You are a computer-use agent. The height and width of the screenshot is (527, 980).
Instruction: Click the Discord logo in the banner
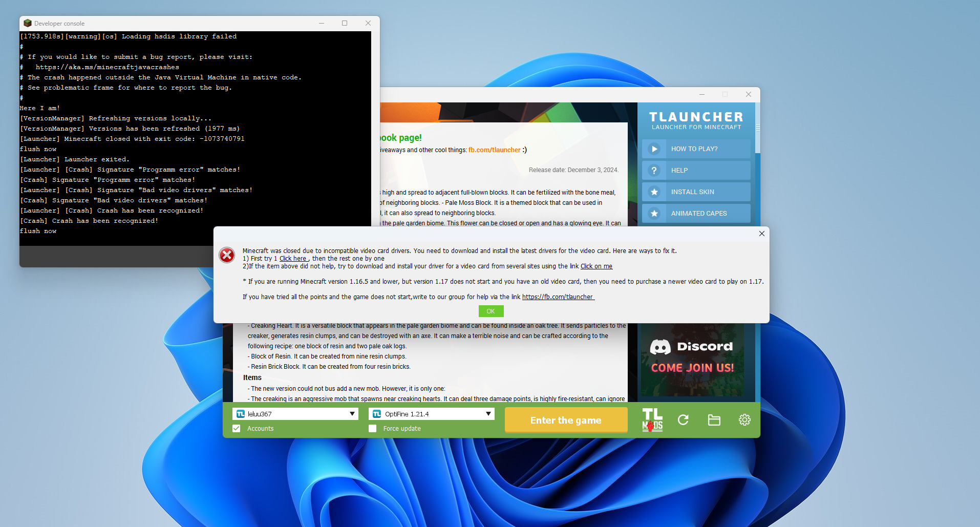pyautogui.click(x=660, y=347)
